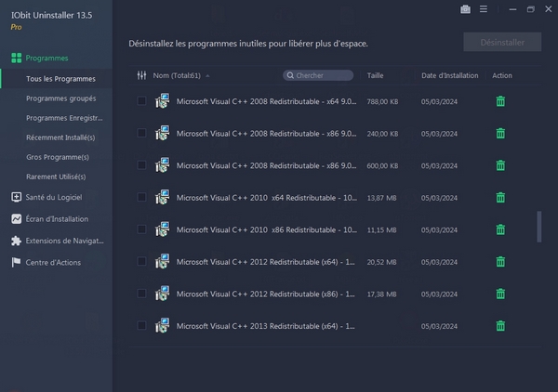
Task: Open the toolbox briefcase icon
Action: [x=465, y=9]
